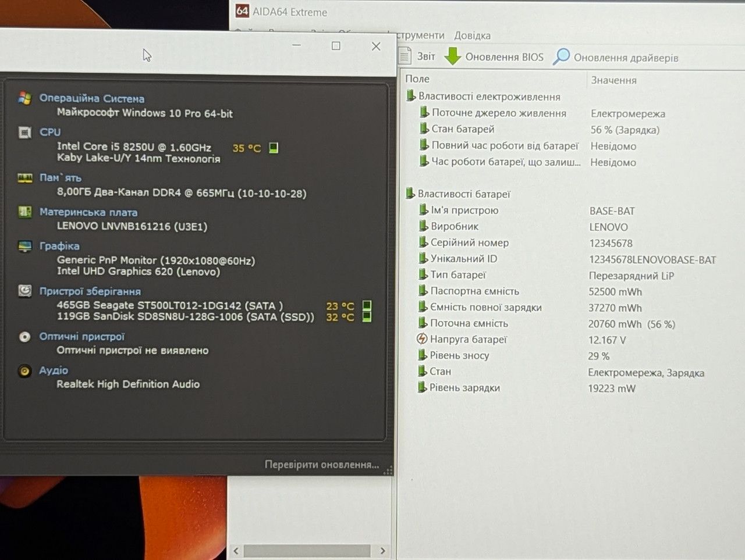Select the CPU section chip icon
Viewport: 745px width, 560px height.
[x=24, y=133]
